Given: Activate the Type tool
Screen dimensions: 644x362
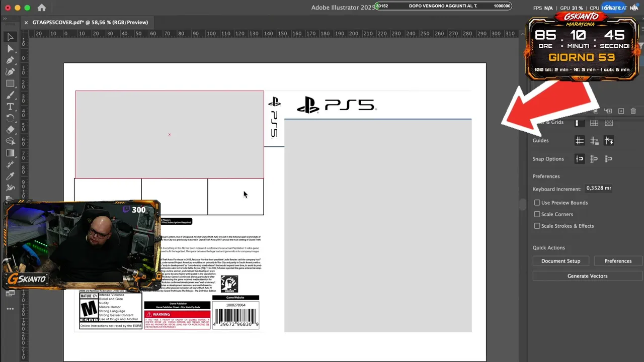Looking at the screenshot, I should [10, 107].
